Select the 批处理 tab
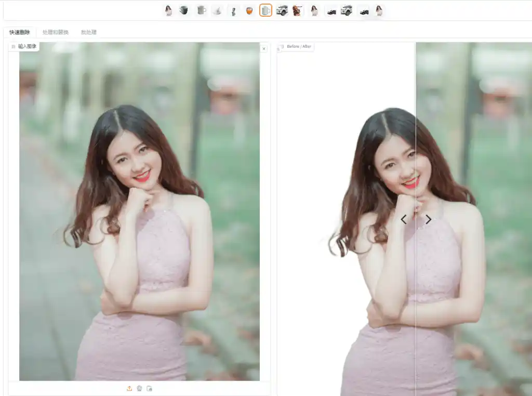The image size is (532, 396). (88, 32)
